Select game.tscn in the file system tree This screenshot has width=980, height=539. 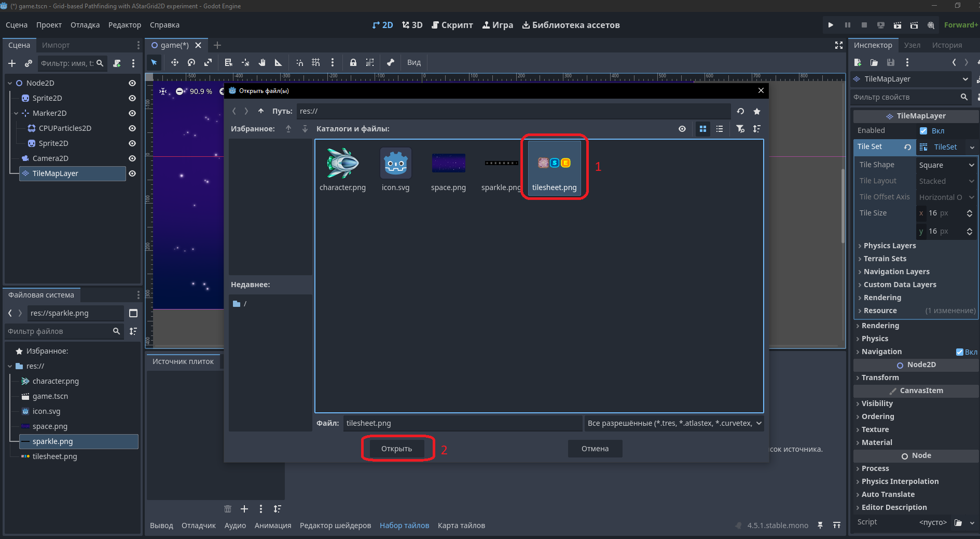pos(50,396)
